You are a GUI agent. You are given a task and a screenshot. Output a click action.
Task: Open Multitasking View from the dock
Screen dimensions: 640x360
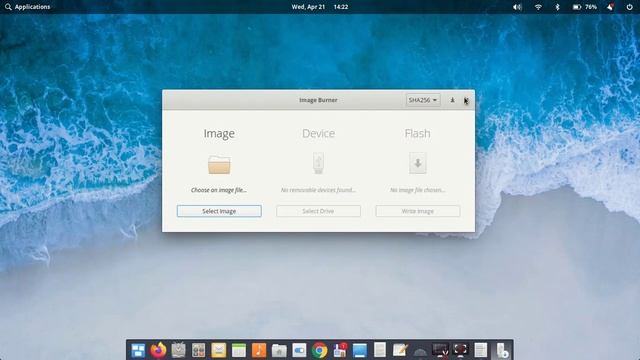(138, 350)
